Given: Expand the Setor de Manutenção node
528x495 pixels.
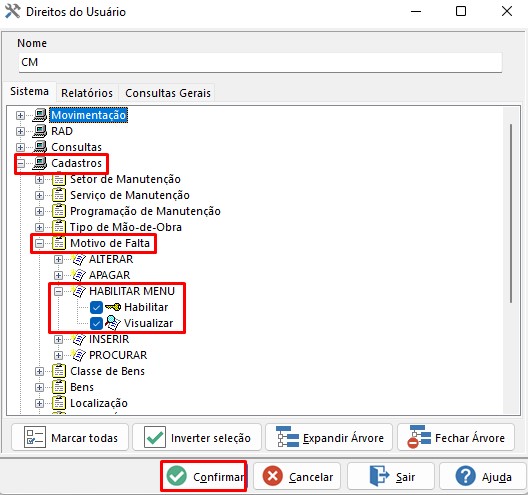Looking at the screenshot, I should (x=39, y=179).
